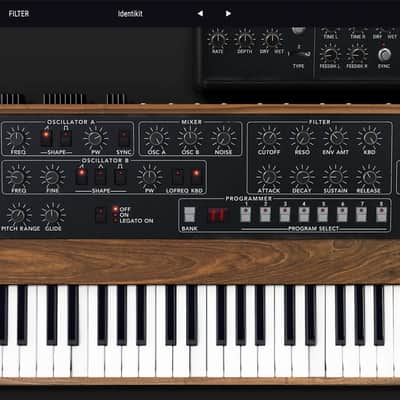Click the Mixer OSC B knob
Viewport: 400px width, 400px height.
pos(190,138)
